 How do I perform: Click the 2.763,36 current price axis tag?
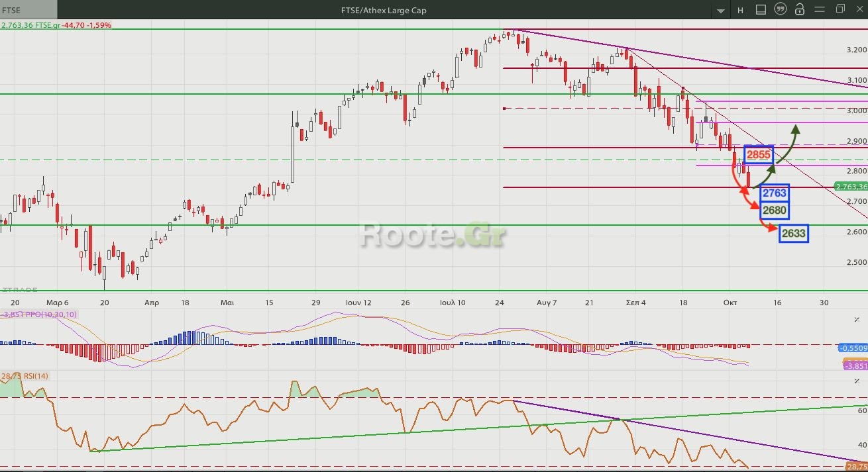[851, 187]
